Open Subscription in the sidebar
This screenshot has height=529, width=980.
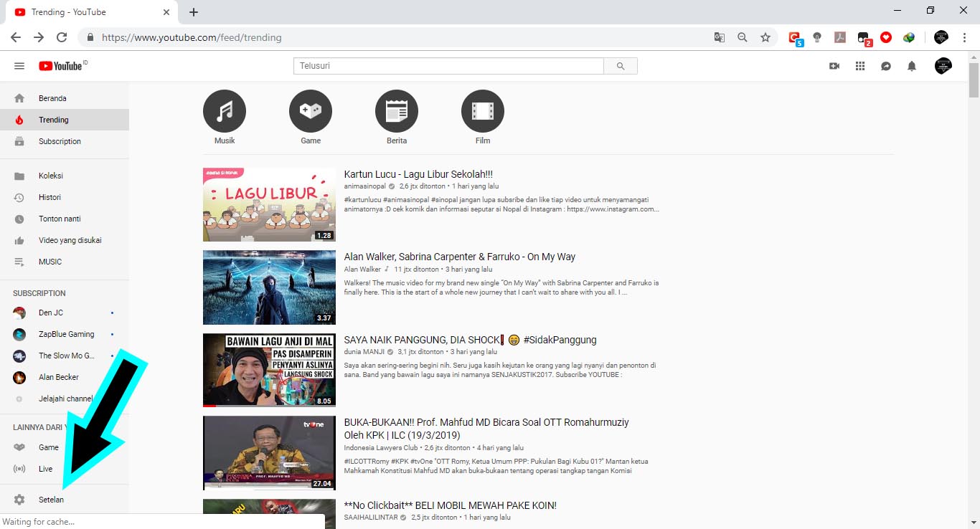[x=60, y=141]
